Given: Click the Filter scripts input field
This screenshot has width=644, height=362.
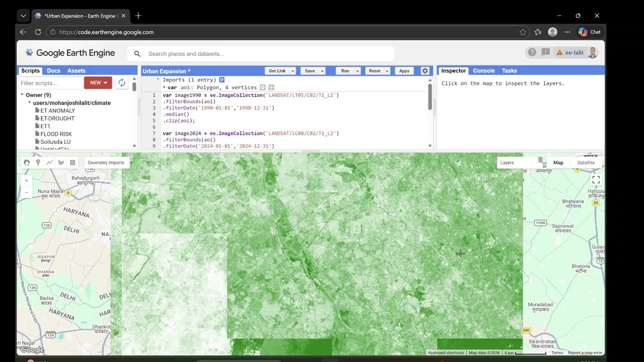Looking at the screenshot, I should point(50,83).
